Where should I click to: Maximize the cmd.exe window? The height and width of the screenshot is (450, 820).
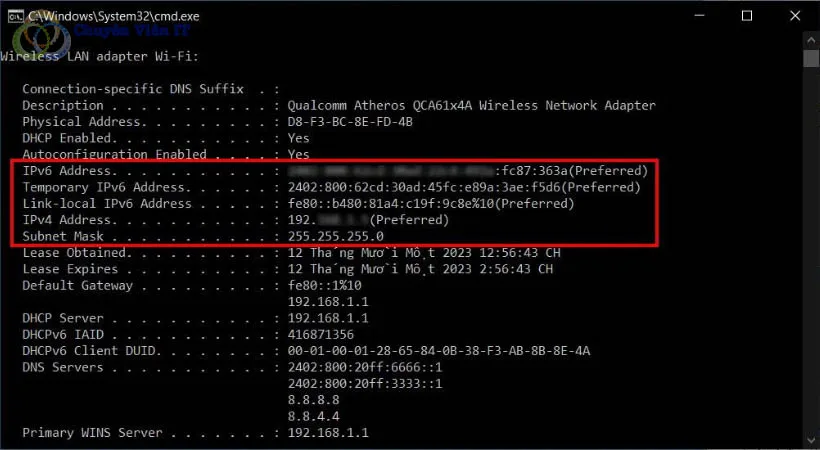tap(747, 16)
